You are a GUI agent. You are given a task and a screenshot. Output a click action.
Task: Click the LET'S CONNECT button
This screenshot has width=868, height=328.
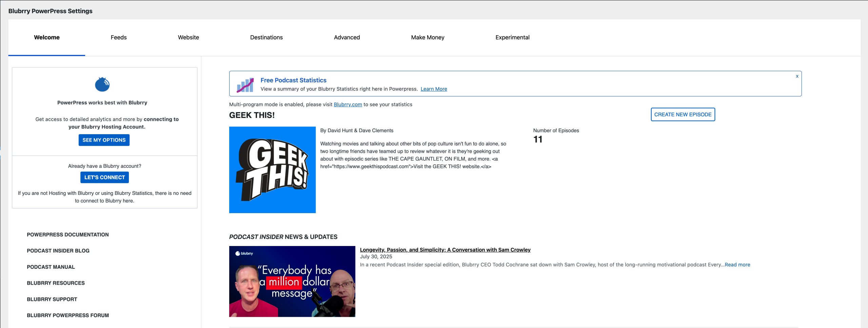[x=104, y=177]
